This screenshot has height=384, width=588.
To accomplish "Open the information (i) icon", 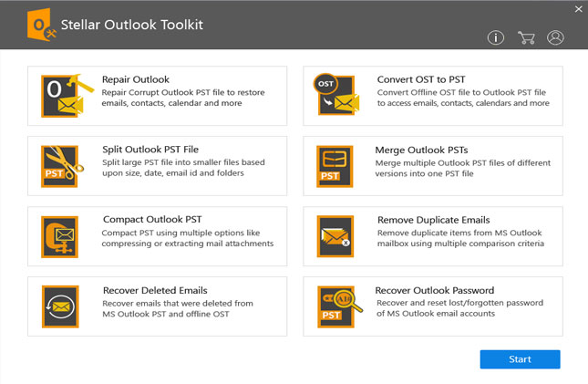I will [x=495, y=37].
